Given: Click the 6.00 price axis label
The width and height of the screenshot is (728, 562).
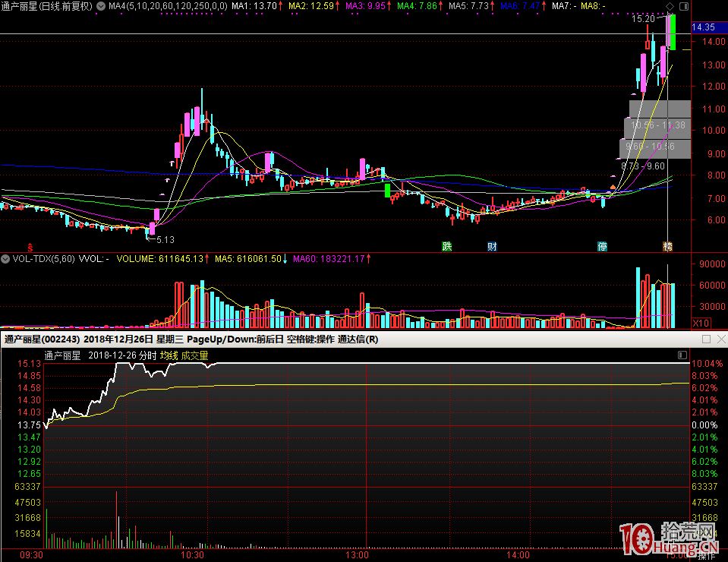Looking at the screenshot, I should [x=717, y=220].
